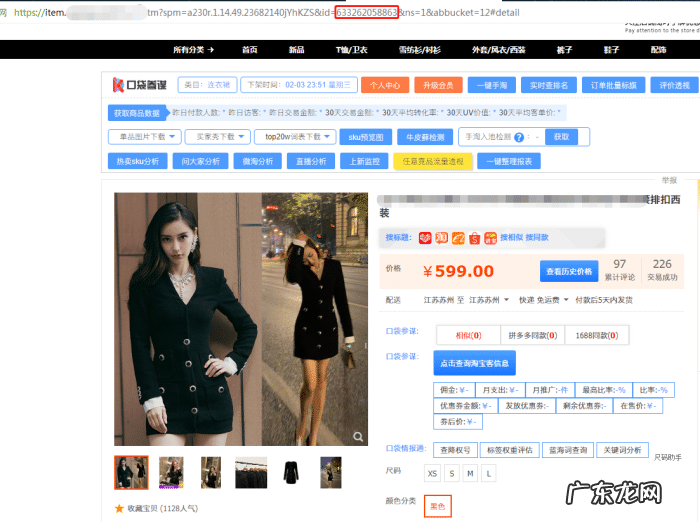The image size is (700, 522).
Task: Click the 查看历史价格 button
Action: pos(569,271)
